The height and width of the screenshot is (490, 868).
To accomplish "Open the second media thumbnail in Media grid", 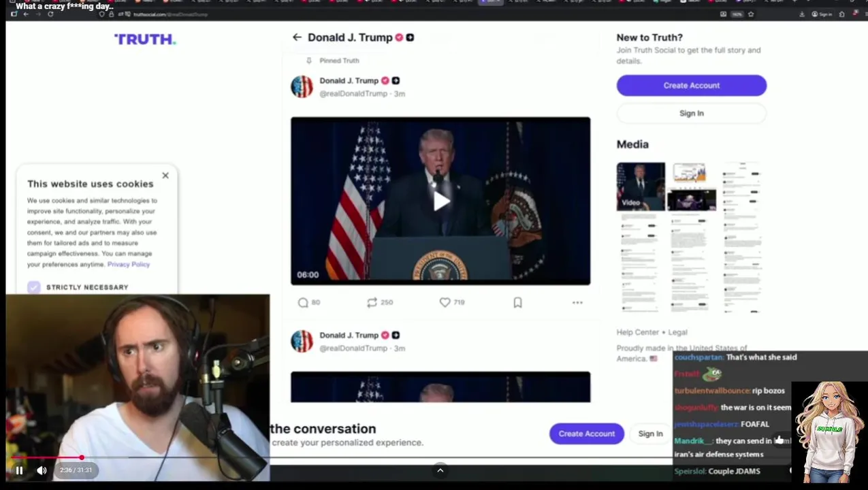I will [691, 186].
